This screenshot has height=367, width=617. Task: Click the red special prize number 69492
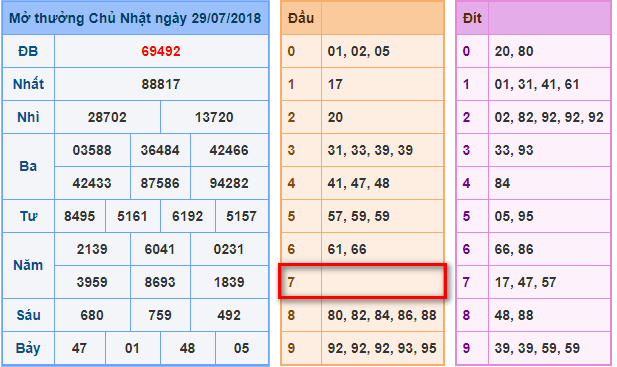(x=161, y=51)
